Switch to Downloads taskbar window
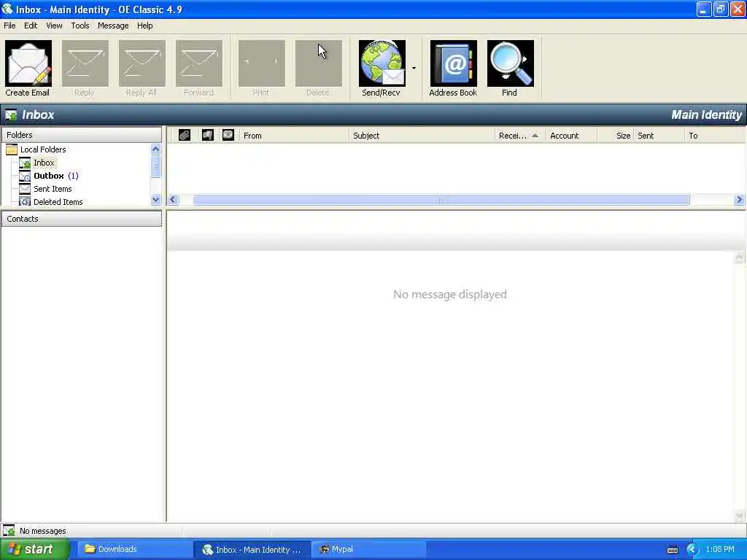The image size is (747, 560). tap(133, 549)
